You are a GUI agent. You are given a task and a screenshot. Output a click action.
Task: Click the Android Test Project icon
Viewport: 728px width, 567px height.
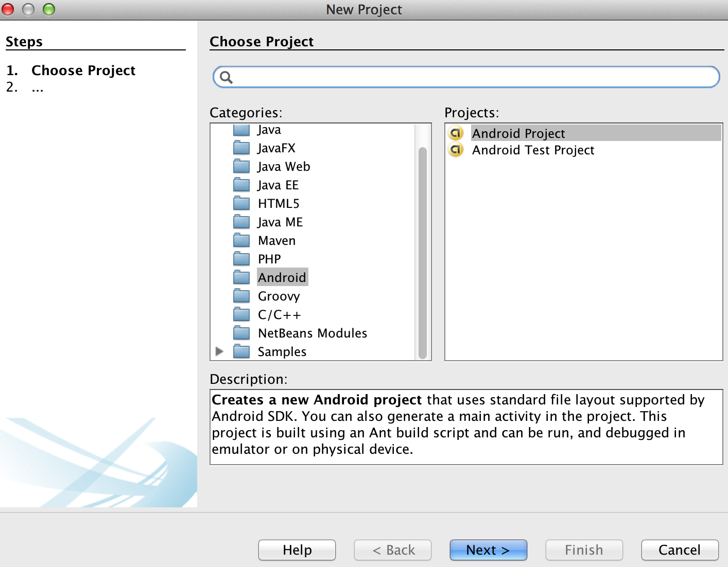click(456, 150)
